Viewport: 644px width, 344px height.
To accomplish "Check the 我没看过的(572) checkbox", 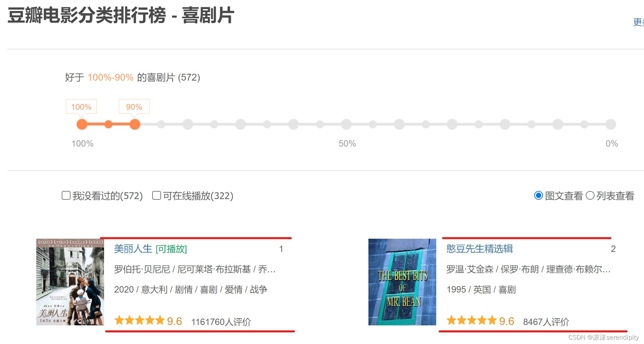I will pyautogui.click(x=66, y=195).
